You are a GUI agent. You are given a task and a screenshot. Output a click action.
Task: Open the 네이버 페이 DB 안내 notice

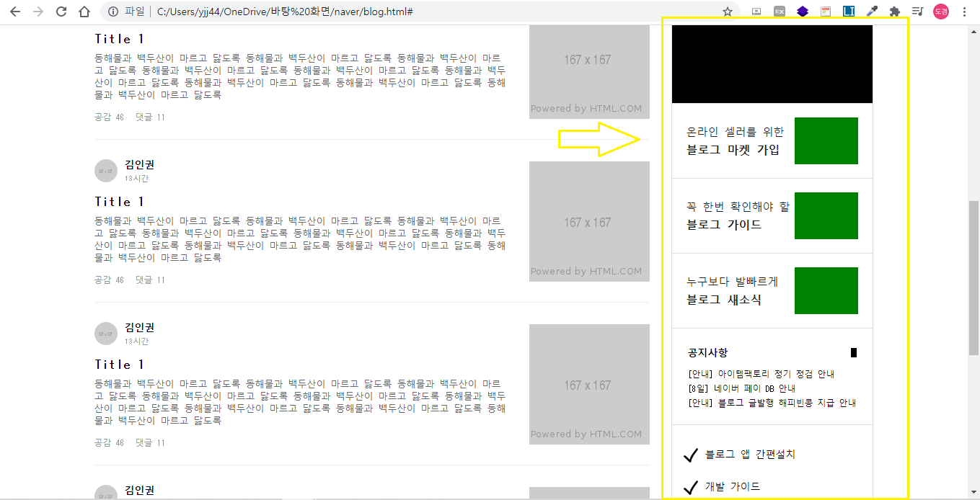(742, 388)
